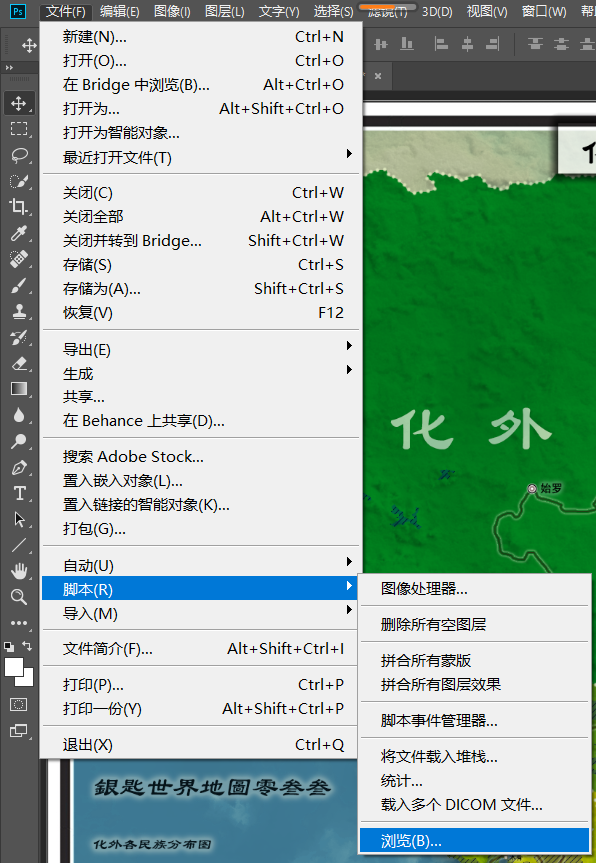This screenshot has width=596, height=863.
Task: Select the History Brush tool
Action: 19,337
